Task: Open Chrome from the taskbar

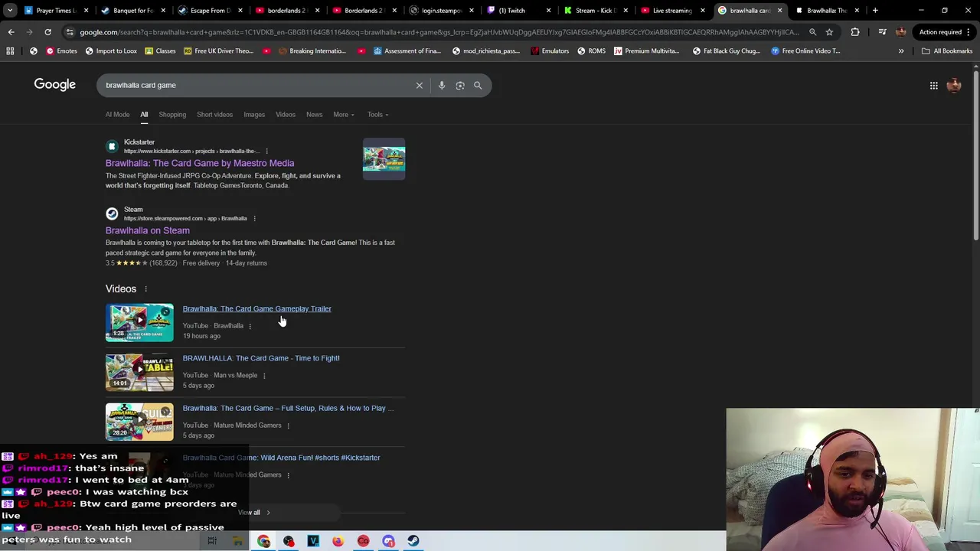Action: tap(263, 541)
